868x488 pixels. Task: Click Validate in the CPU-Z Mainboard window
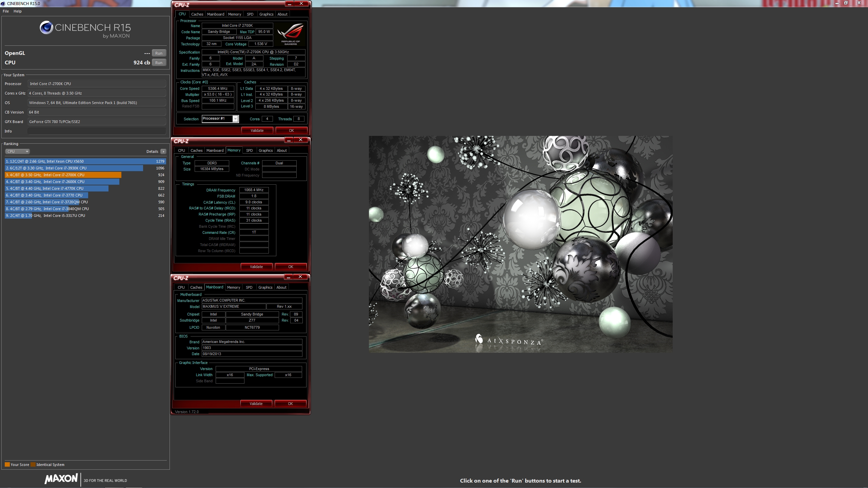(x=256, y=404)
